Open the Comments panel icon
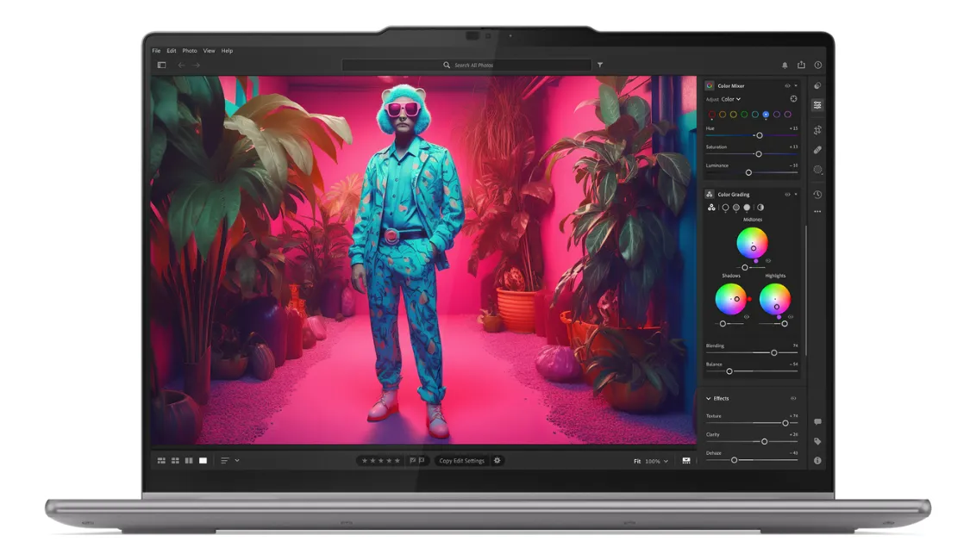Viewport: 976px width, 560px height. [x=817, y=422]
